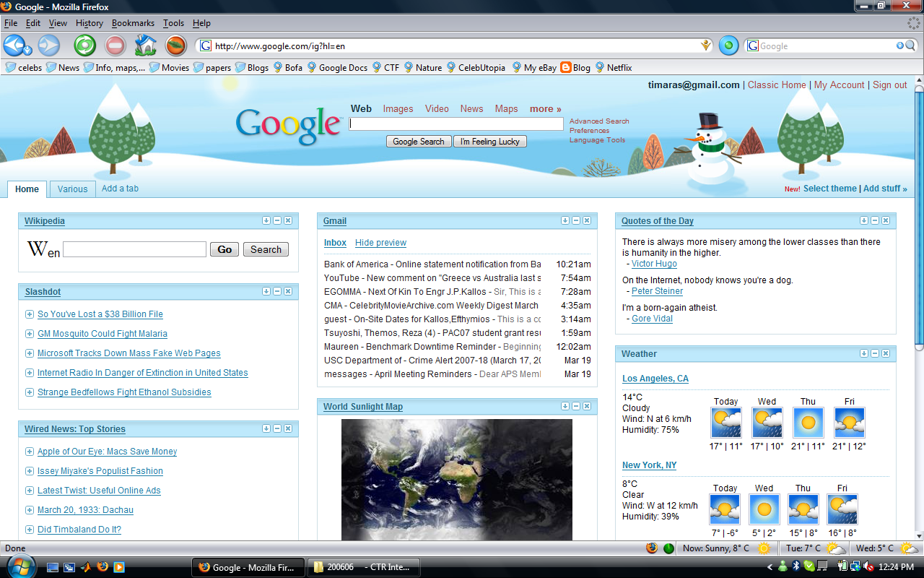Click the green Go button beside address bar
This screenshot has width=924, height=578.
(728, 46)
